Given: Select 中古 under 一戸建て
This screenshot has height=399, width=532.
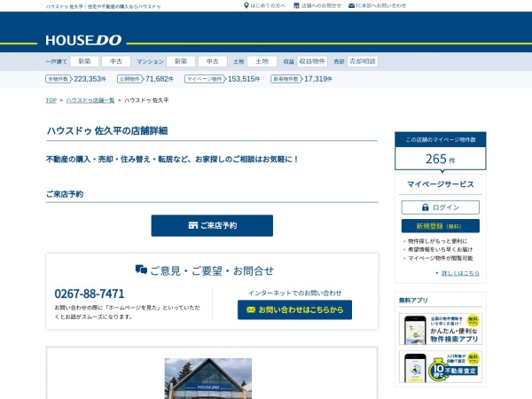Looking at the screenshot, I should [x=116, y=61].
